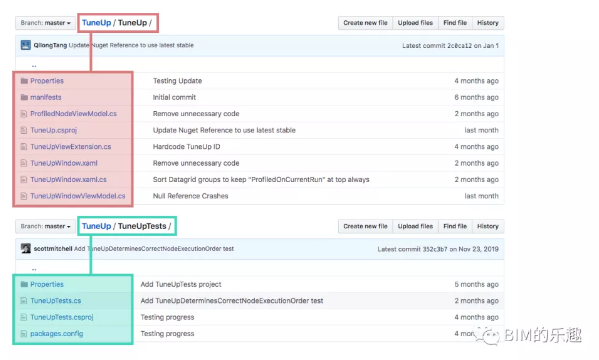
Task: Open the Properties folder in TuneUpTests
Action: 47,284
